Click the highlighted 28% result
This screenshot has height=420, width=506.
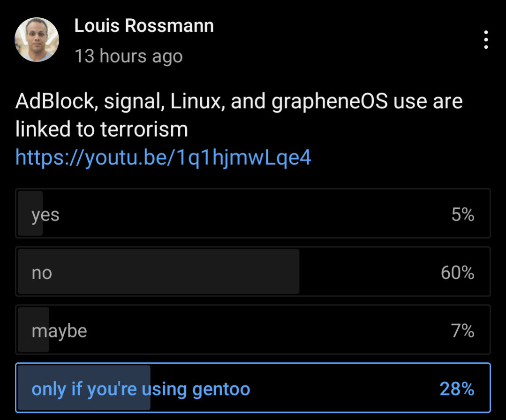457,389
